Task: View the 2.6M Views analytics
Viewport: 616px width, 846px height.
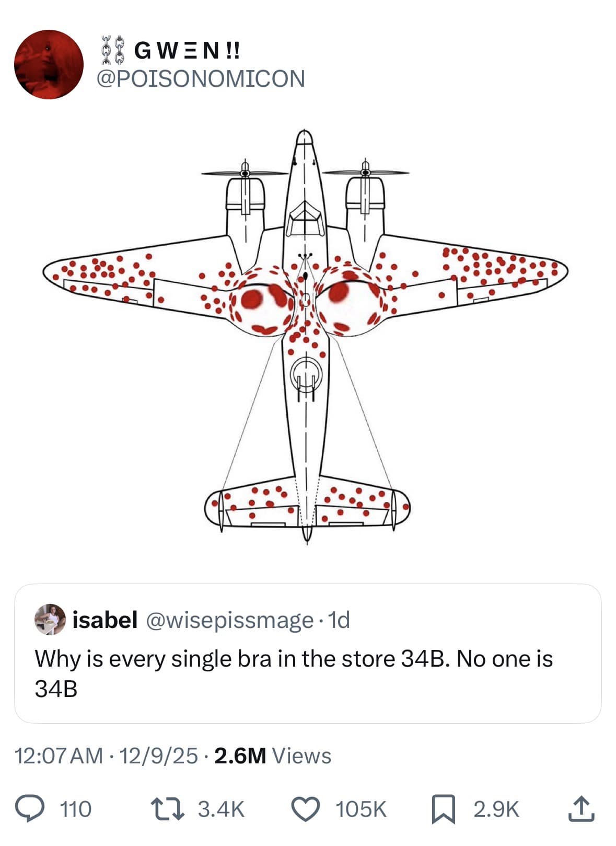Action: 272,756
